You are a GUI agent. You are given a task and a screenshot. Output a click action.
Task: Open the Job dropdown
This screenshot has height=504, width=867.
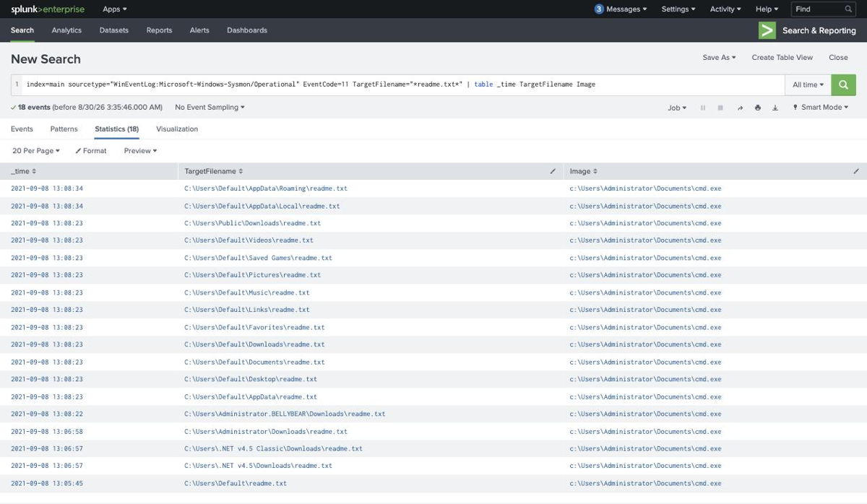click(677, 108)
